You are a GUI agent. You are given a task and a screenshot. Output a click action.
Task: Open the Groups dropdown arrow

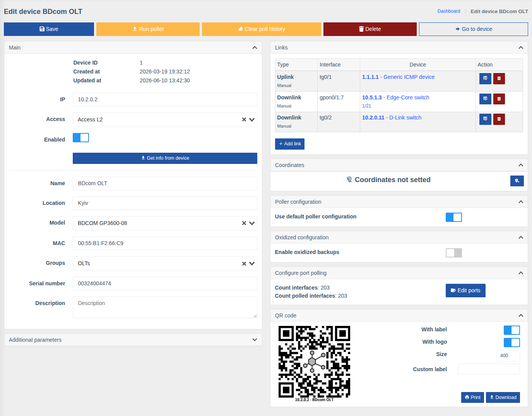click(252, 264)
